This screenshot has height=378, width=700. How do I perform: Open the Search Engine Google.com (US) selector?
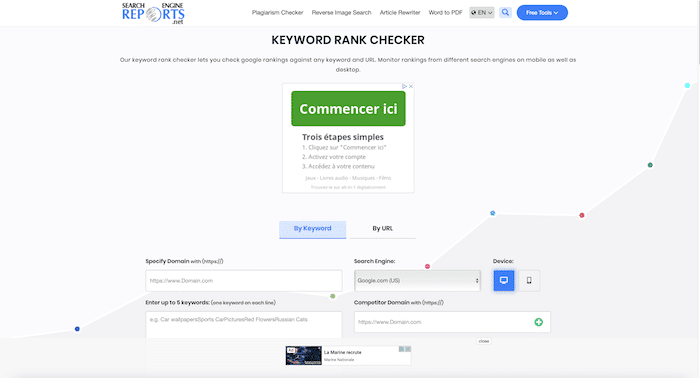pos(417,280)
